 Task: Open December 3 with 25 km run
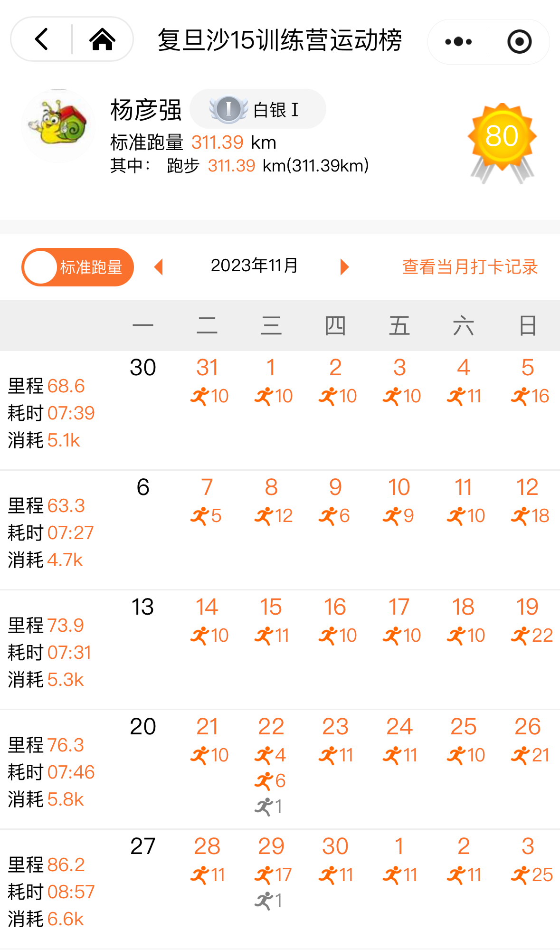(x=528, y=860)
